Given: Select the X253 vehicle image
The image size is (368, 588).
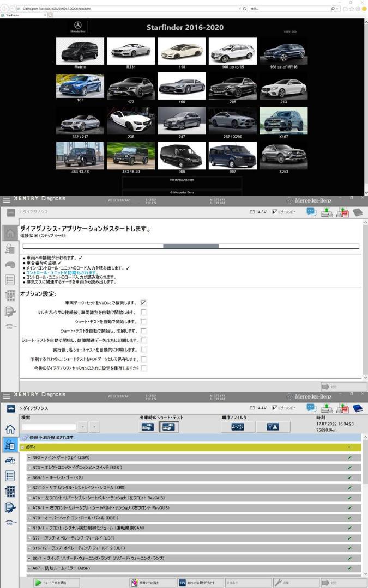Looking at the screenshot, I should (x=283, y=155).
